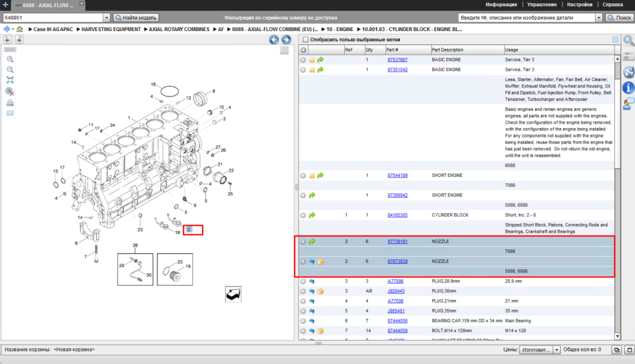This screenshot has width=635, height=364.
Task: Expand the HARVESTING EQUIPMENT breadcrumb
Action: [x=78, y=29]
